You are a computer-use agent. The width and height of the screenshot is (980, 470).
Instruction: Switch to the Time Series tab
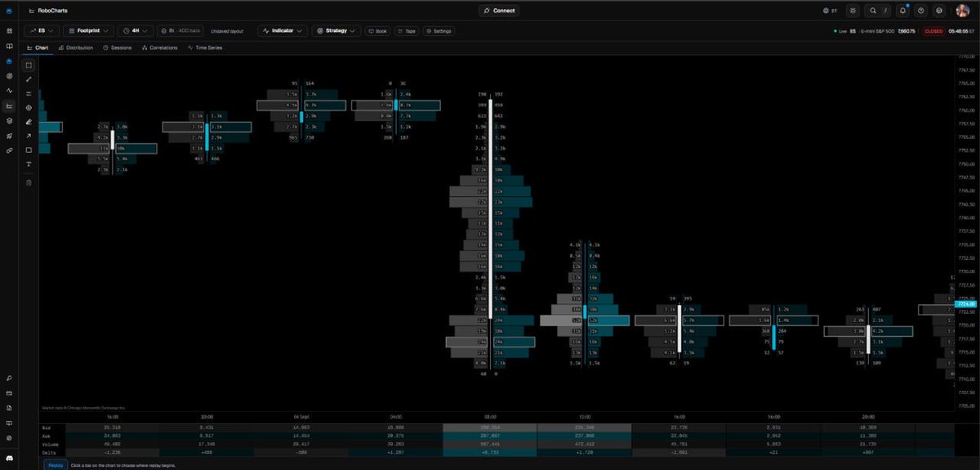(205, 47)
